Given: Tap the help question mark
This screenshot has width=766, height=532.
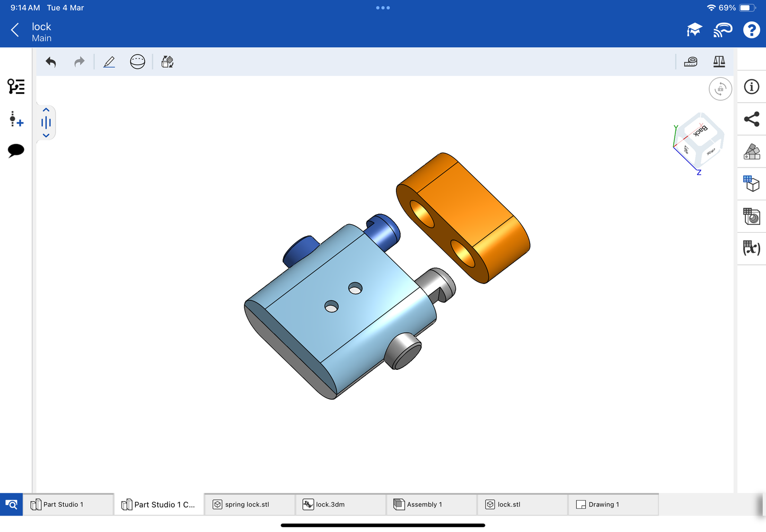Looking at the screenshot, I should [751, 30].
